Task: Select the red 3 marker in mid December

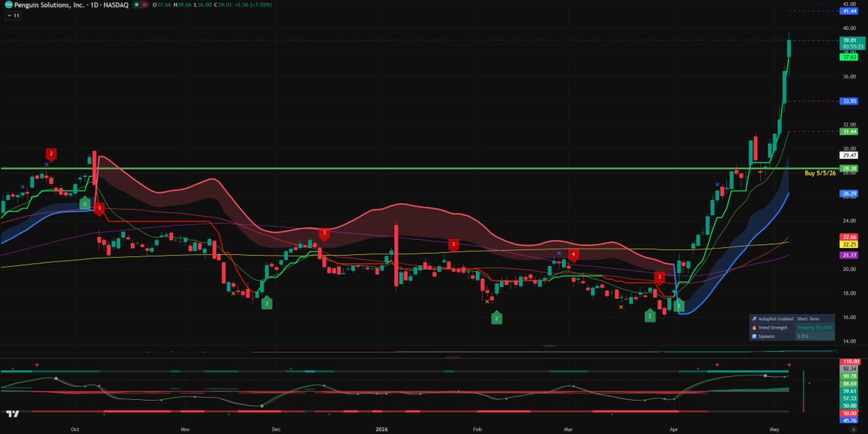Action: coord(324,233)
